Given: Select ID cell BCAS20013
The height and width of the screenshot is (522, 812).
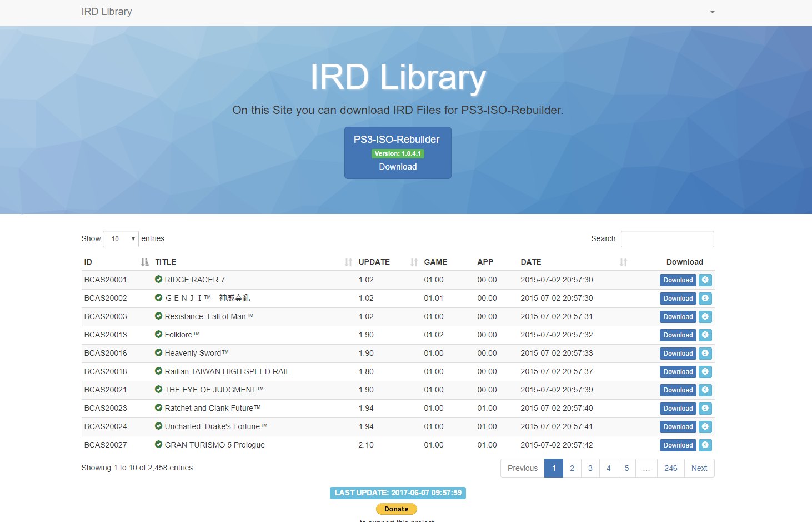Looking at the screenshot, I should 106,335.
